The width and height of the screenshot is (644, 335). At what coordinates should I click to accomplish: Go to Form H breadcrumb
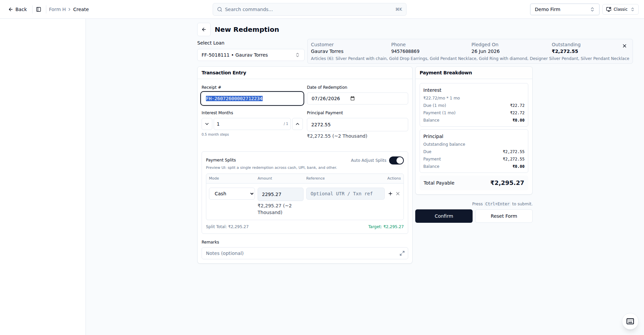pyautogui.click(x=57, y=9)
